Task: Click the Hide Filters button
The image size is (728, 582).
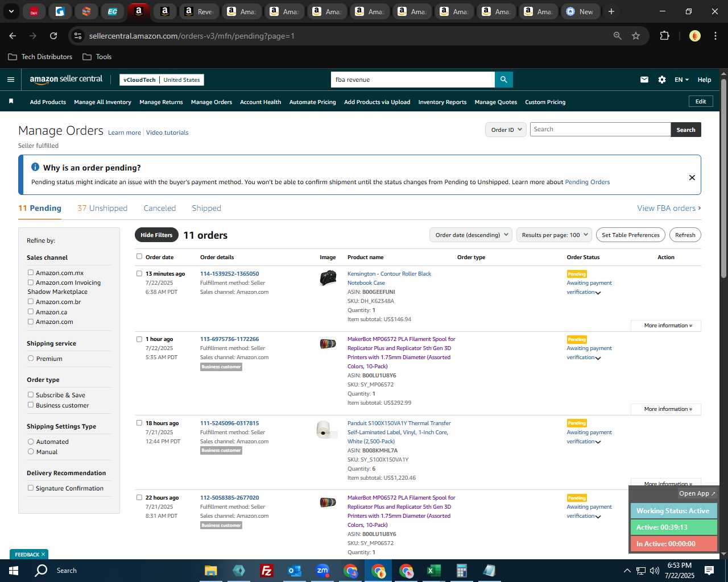Action: point(156,235)
